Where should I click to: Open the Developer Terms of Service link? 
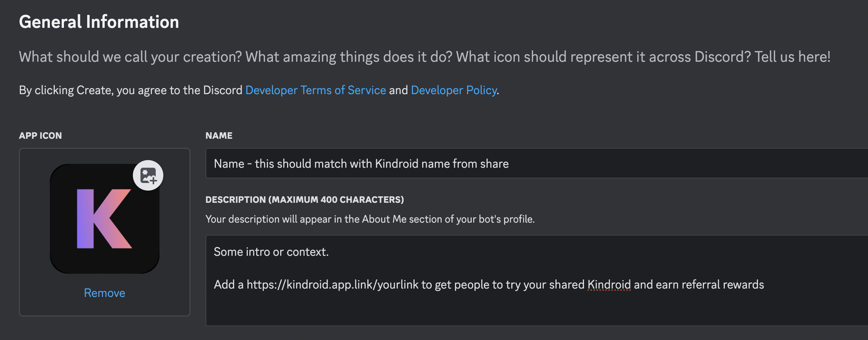316,90
